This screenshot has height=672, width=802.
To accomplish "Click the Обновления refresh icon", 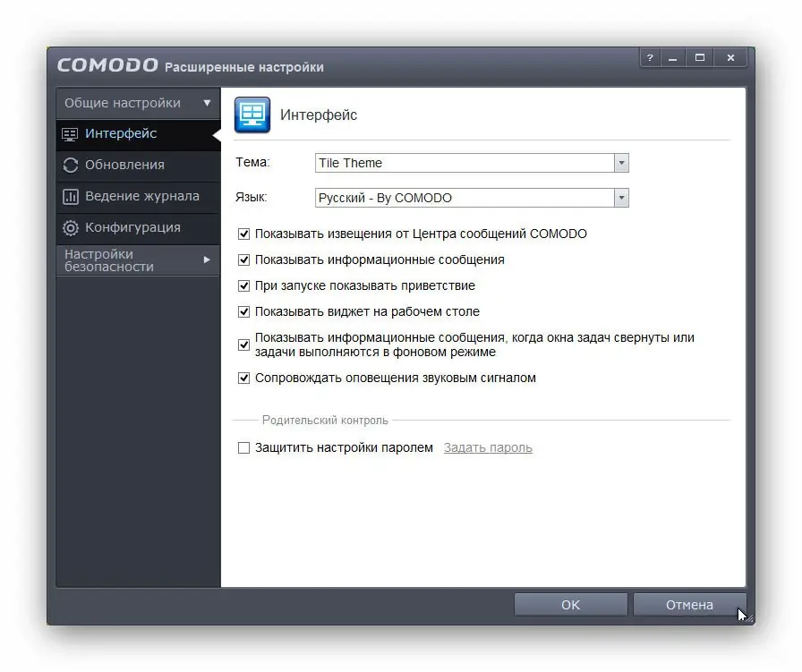I will [71, 165].
